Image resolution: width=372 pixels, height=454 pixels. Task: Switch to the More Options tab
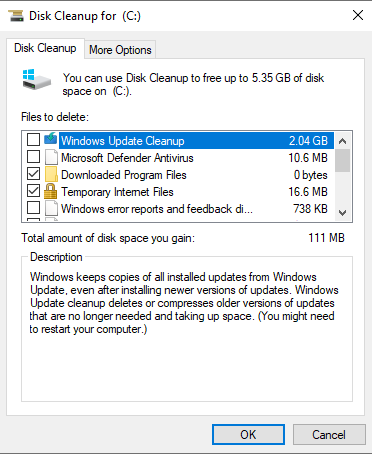(x=120, y=50)
